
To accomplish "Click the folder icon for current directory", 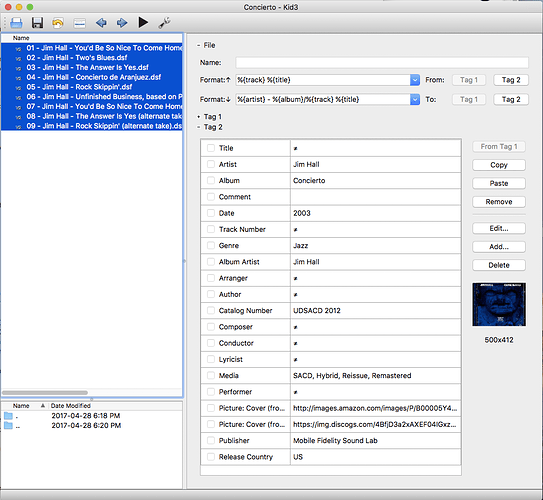I will pos(8,416).
